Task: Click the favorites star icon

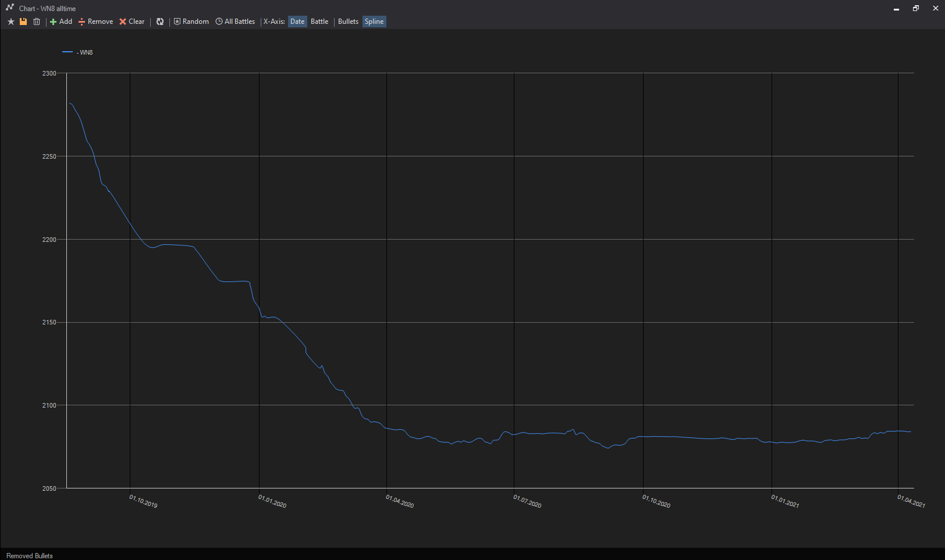Action: (x=10, y=22)
